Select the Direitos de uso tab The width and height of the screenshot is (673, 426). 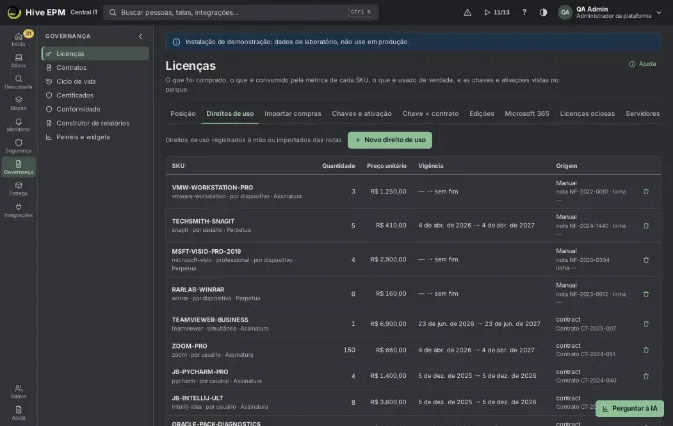[x=230, y=114]
